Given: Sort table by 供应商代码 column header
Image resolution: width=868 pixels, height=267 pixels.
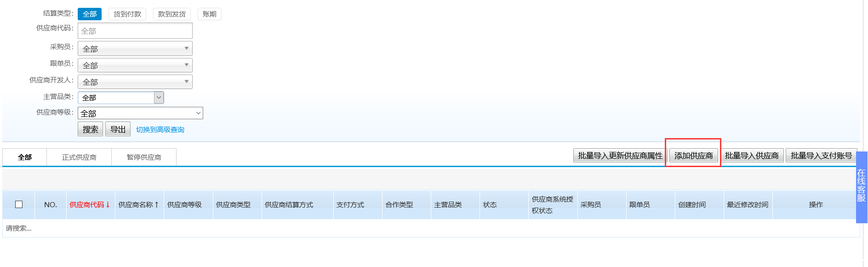Looking at the screenshot, I should pyautogui.click(x=90, y=205).
